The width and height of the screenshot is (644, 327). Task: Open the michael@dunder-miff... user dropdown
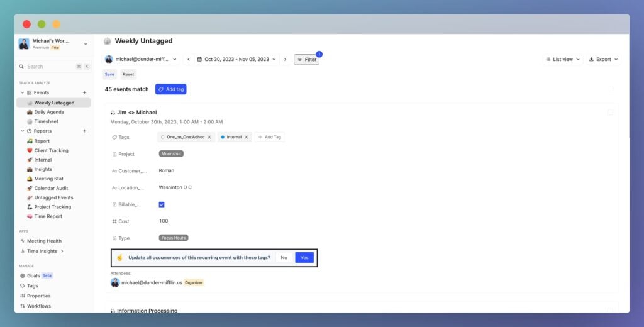(141, 60)
